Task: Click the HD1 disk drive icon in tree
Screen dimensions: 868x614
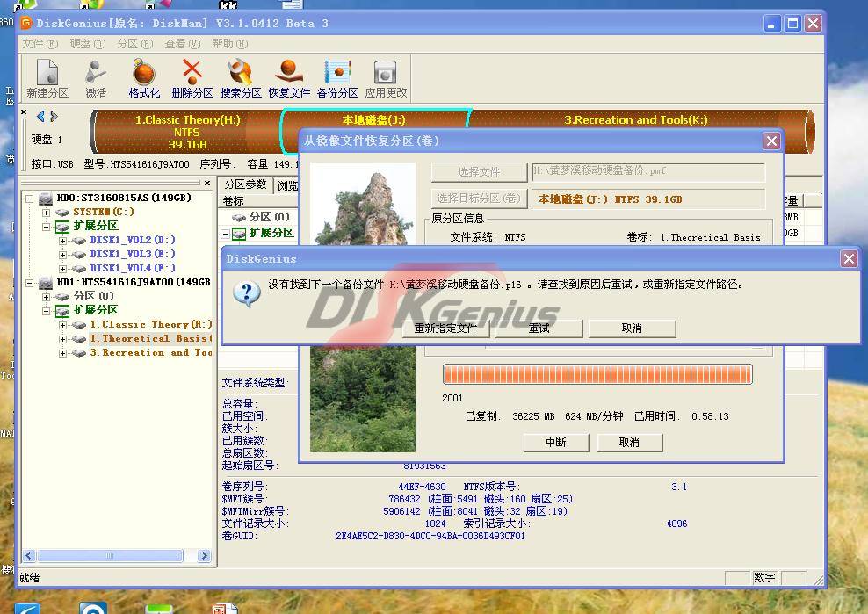Action: pyautogui.click(x=46, y=282)
